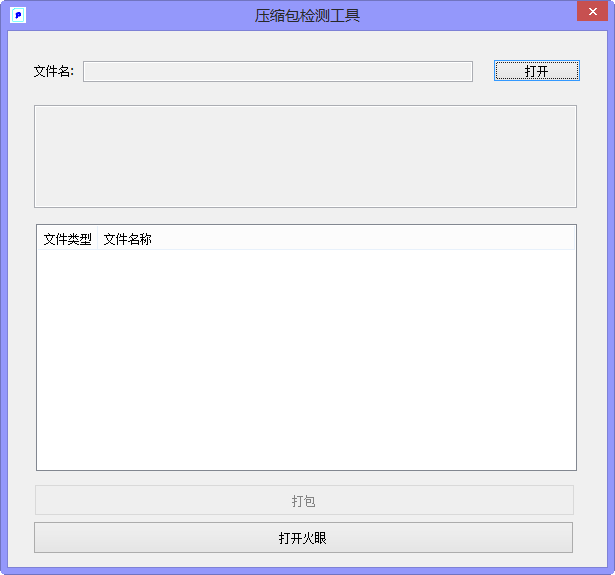Click the blank title bar area right of the title
Image resolution: width=615 pixels, height=575 pixels.
click(x=470, y=15)
